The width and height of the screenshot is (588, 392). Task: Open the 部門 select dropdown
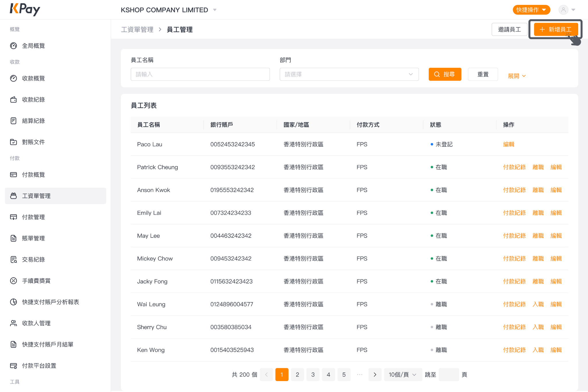coord(349,74)
